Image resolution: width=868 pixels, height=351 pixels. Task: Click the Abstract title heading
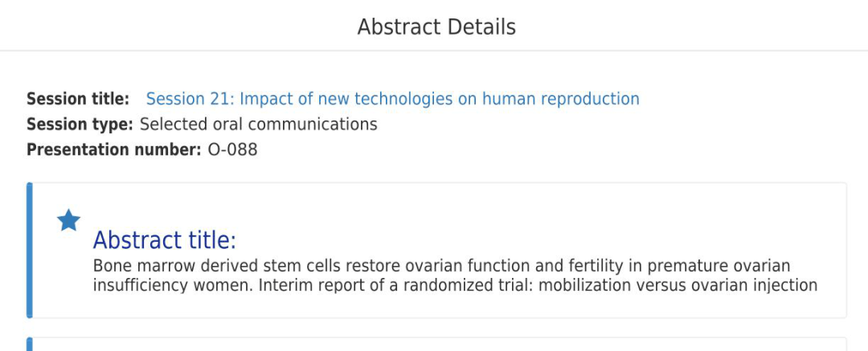(x=165, y=240)
